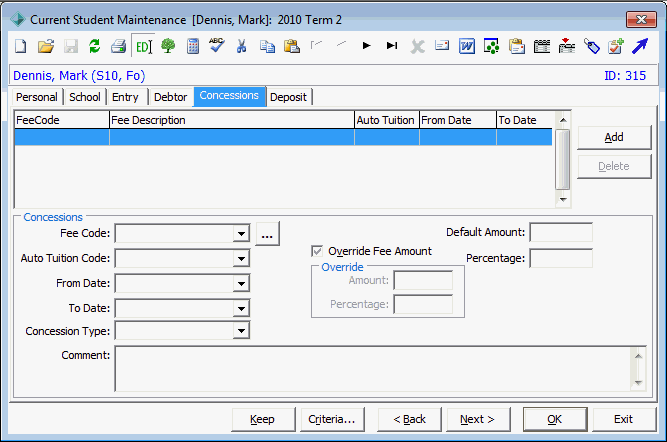This screenshot has width=667, height=442.
Task: Launch the Word document icon
Action: tap(467, 46)
